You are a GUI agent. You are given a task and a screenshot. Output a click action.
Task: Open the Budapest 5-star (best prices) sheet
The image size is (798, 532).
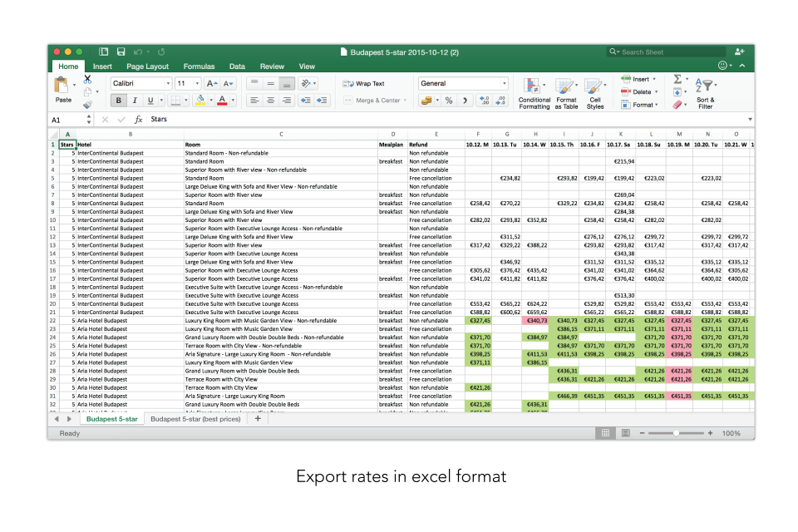(194, 418)
